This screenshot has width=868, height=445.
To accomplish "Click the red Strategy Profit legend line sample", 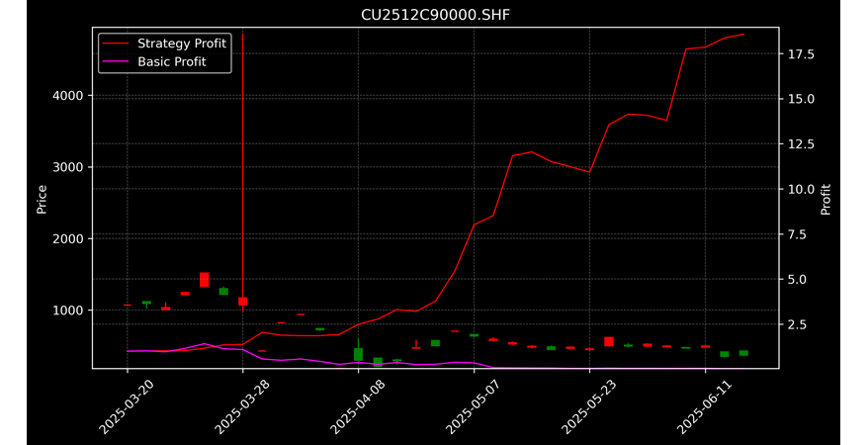I will 116,44.
